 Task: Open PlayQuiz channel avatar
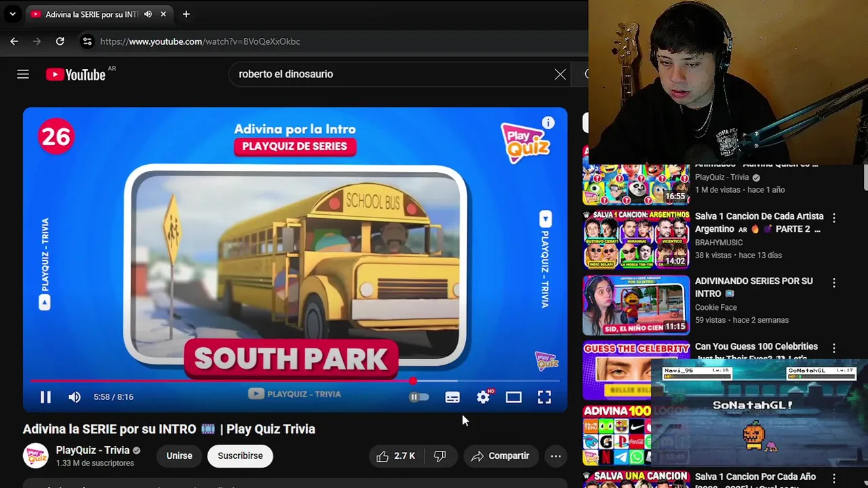click(x=35, y=455)
